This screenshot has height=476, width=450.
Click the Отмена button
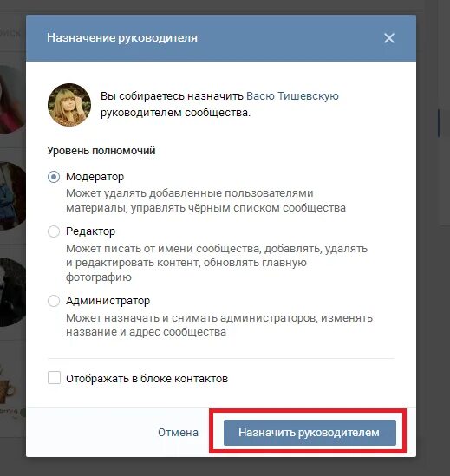click(x=178, y=433)
